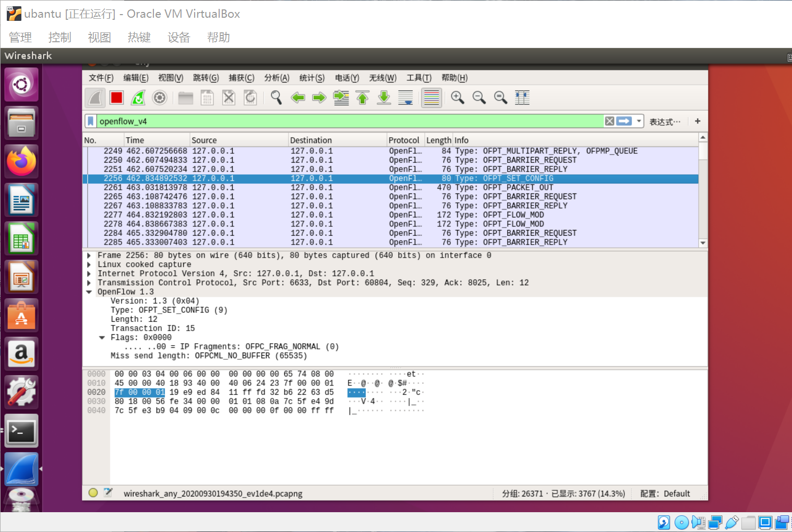Expand the Linux cooked capture node
The height and width of the screenshot is (532, 792).
89,264
